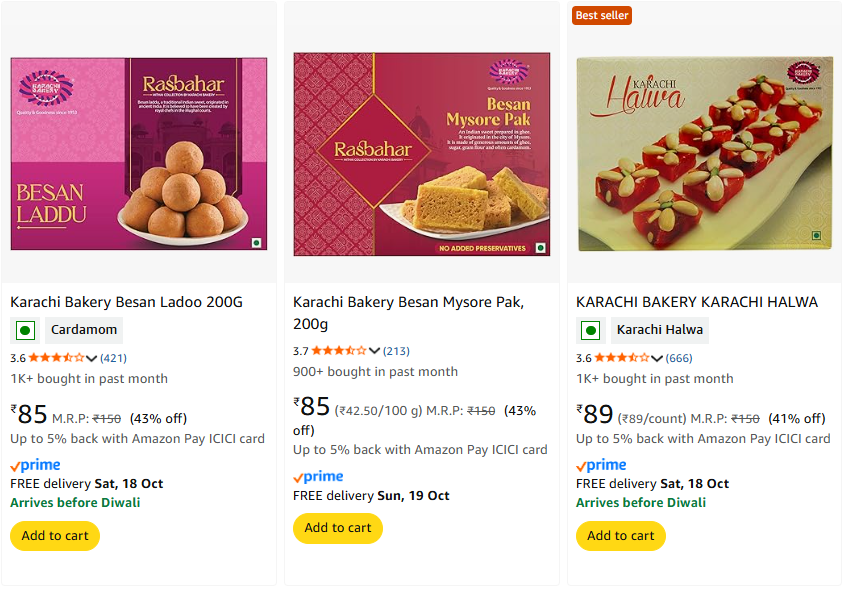Expand rating chevron for Besan Mysore Pak
The width and height of the screenshot is (845, 590).
(x=375, y=351)
